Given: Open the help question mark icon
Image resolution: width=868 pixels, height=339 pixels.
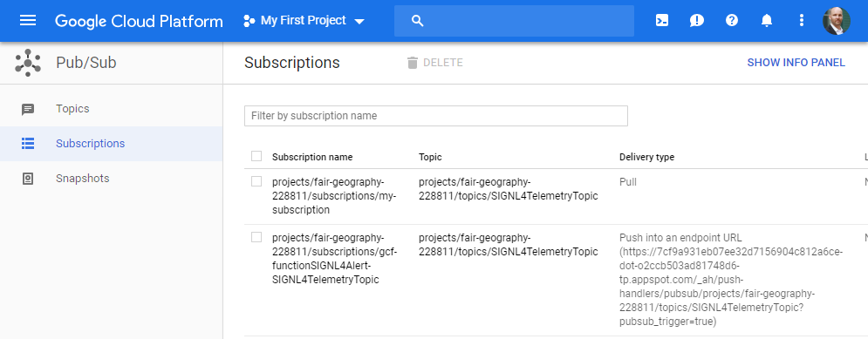Looking at the screenshot, I should point(732,21).
